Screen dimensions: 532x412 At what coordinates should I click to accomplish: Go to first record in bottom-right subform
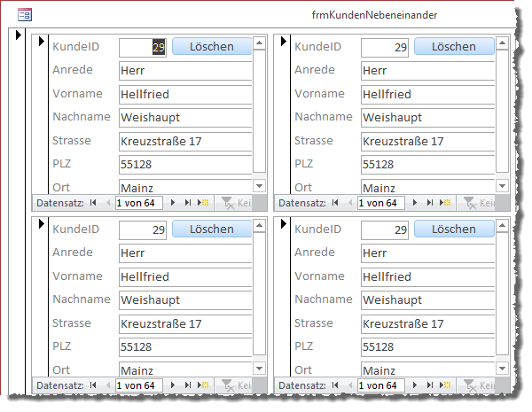click(335, 385)
